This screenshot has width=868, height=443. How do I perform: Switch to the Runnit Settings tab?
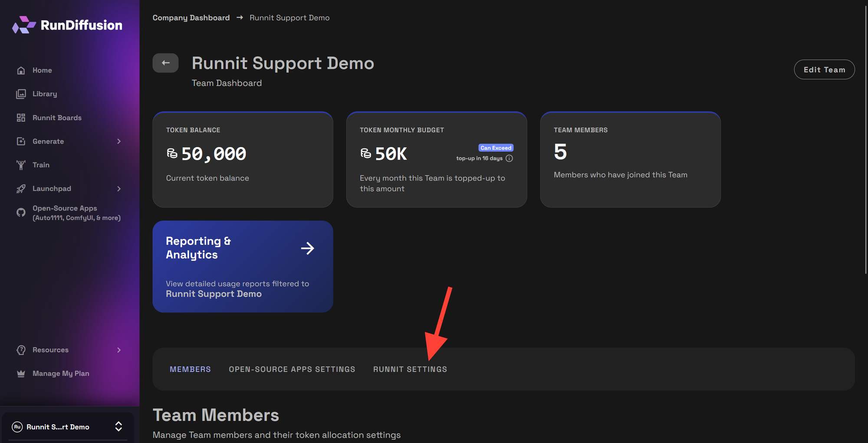coord(410,369)
